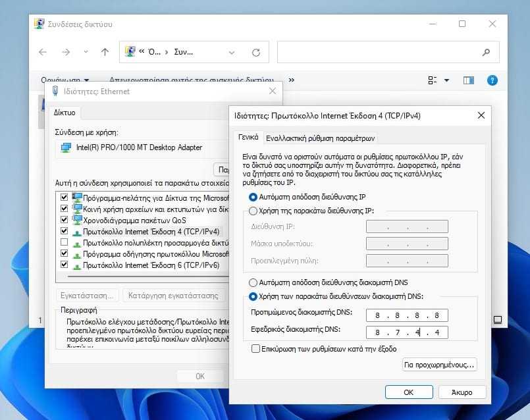Toggle the preview pane icon
Screen dimensions: 530x420
tap(469, 80)
